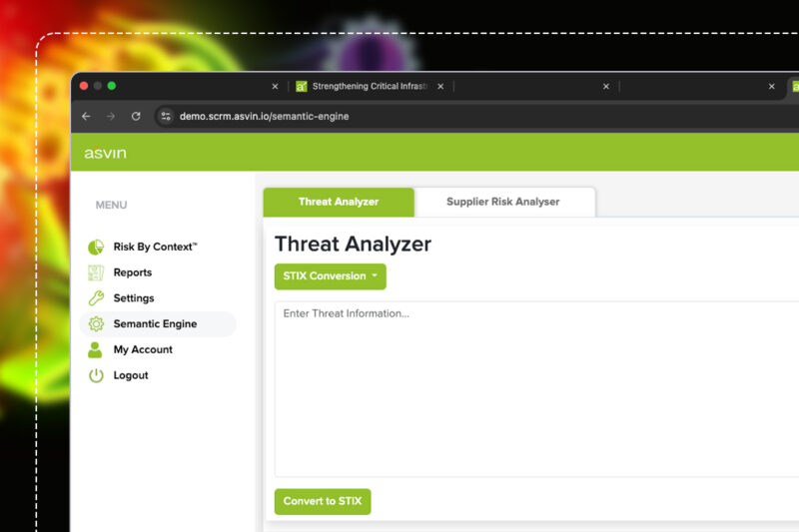Switch to the Supplier Risk Analyser tab
Viewport: 799px width, 532px height.
click(503, 202)
